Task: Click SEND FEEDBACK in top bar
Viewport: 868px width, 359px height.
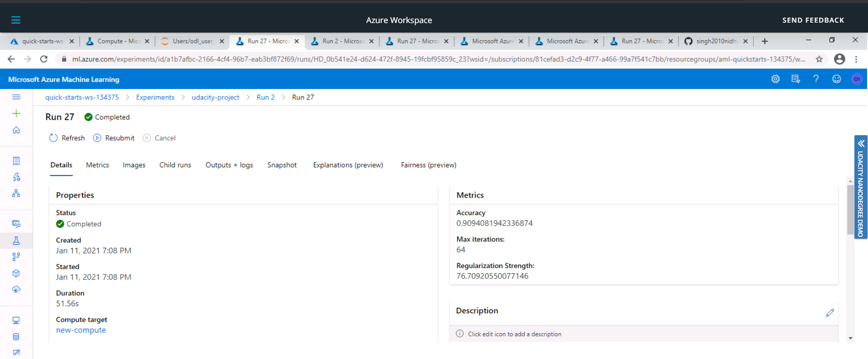Action: 813,20
